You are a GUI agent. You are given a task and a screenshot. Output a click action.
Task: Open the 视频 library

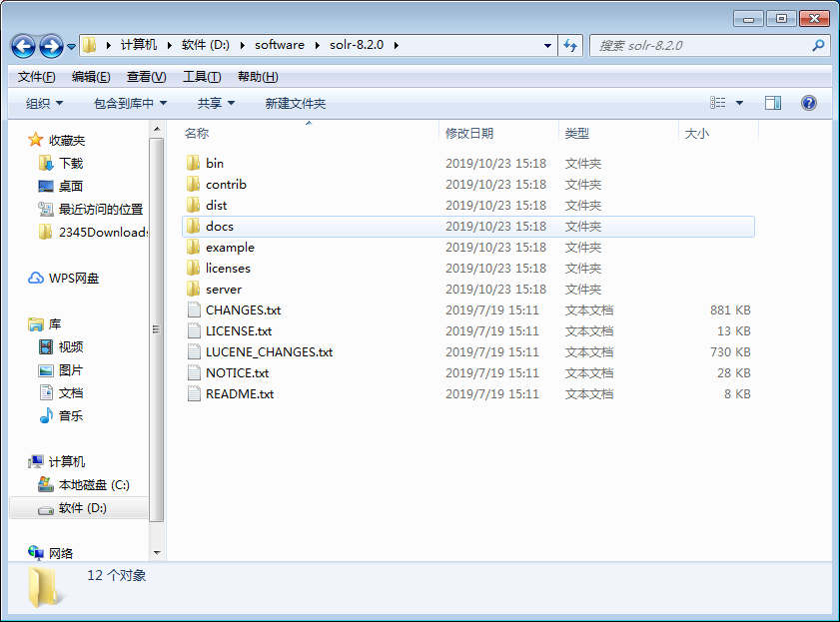71,347
